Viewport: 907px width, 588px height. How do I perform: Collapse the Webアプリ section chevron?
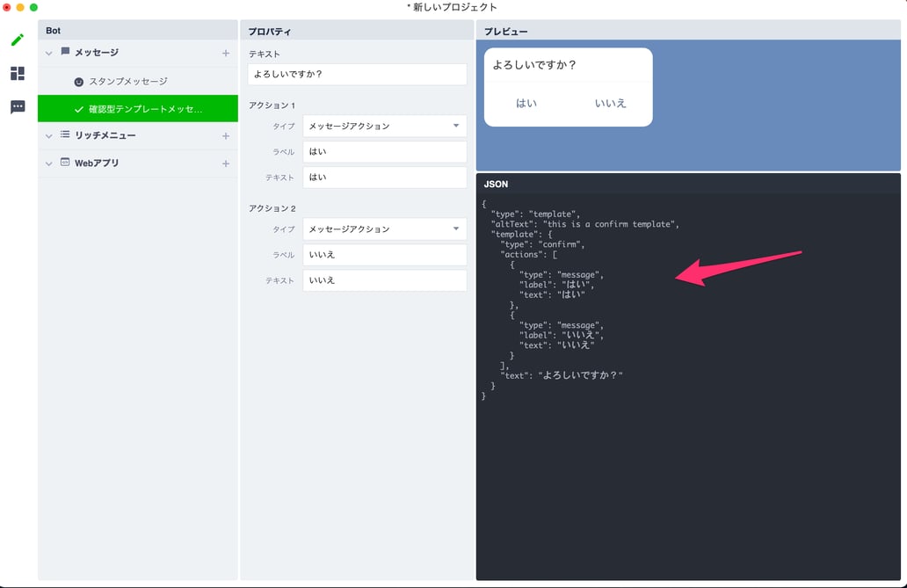coord(49,163)
